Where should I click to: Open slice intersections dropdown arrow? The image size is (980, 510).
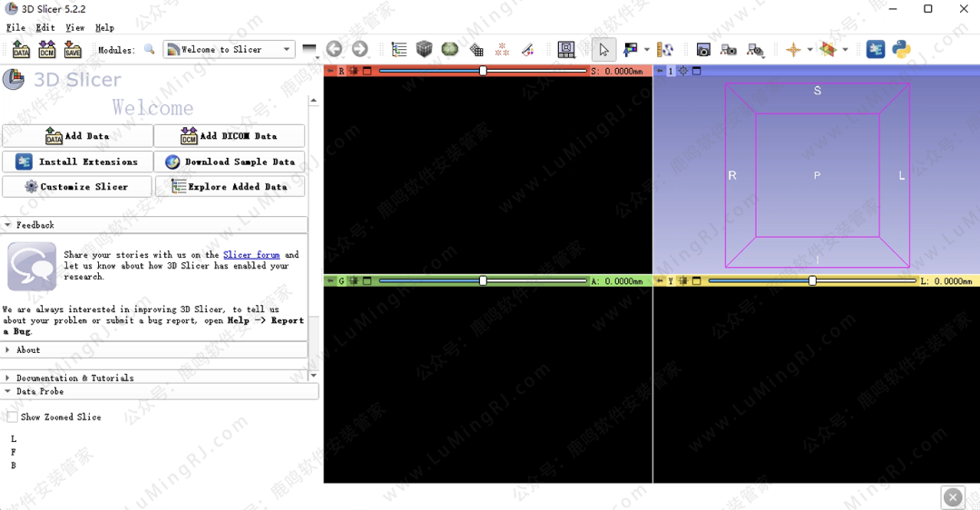tap(846, 49)
